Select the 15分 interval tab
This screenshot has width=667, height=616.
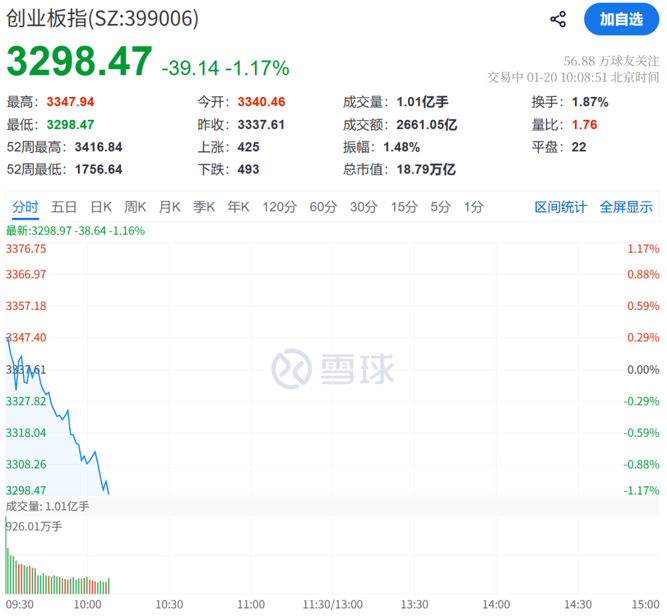(403, 207)
